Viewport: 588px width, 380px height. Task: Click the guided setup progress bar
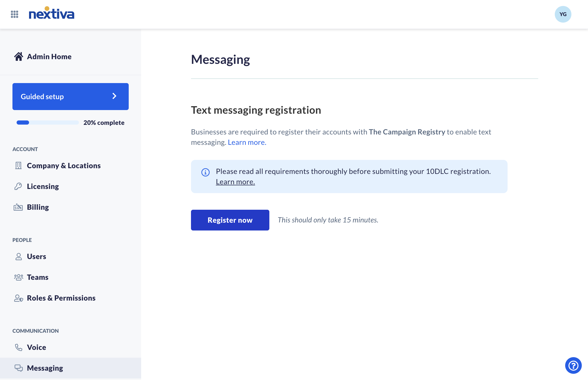tap(47, 123)
